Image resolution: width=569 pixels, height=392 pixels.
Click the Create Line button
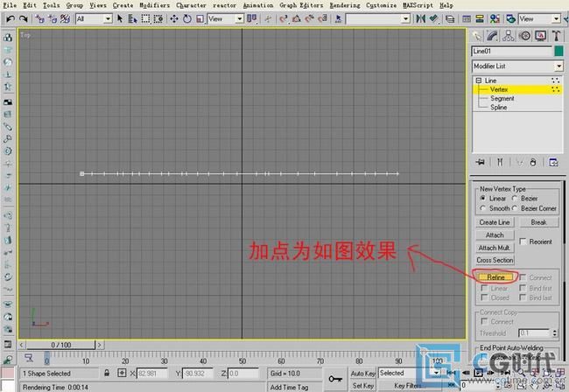(x=495, y=222)
